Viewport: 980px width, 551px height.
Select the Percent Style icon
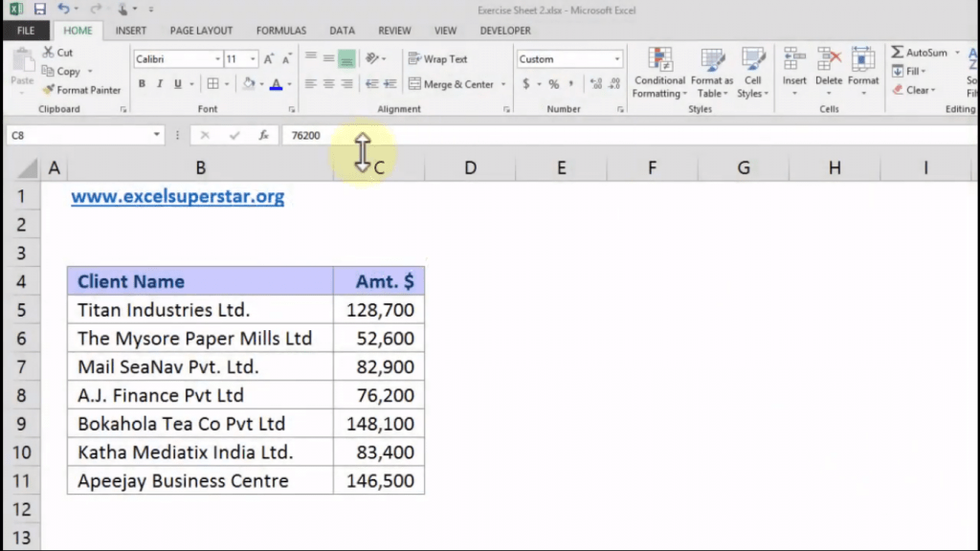(553, 84)
